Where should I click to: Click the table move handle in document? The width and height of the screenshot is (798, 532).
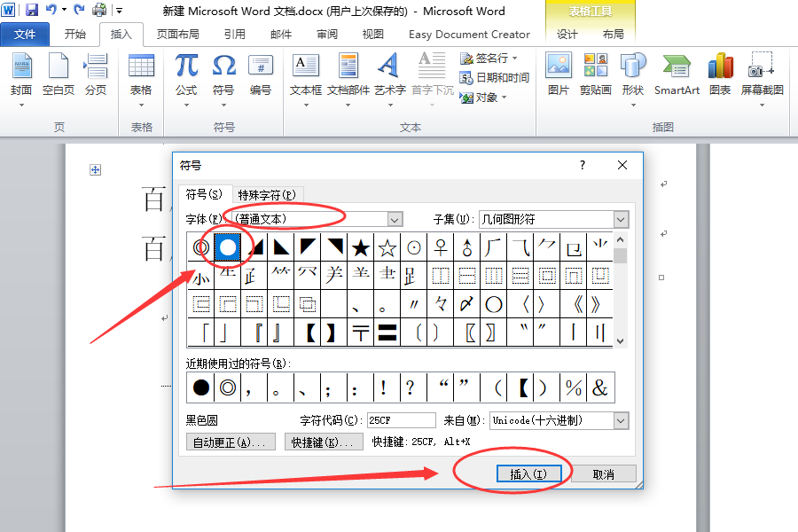coord(95,169)
